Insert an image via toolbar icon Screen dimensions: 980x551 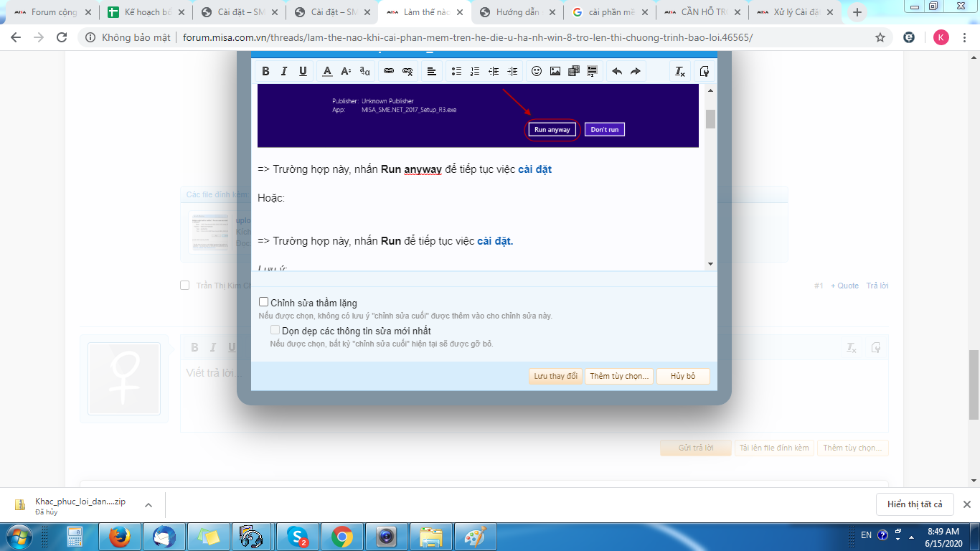[x=555, y=71]
